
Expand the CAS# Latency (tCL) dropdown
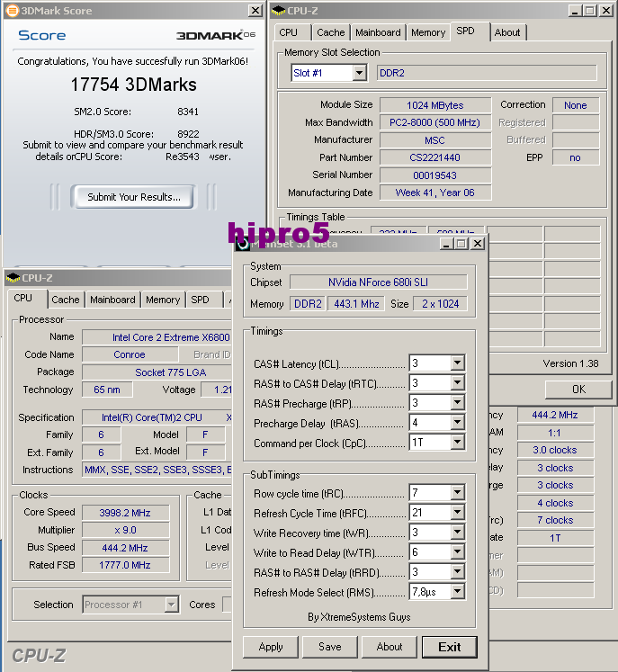coord(457,363)
